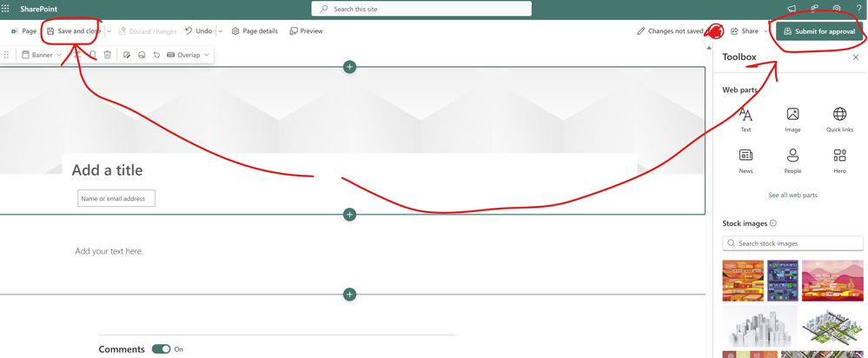
Task: Click the Add your text here placeholder
Action: (x=109, y=251)
